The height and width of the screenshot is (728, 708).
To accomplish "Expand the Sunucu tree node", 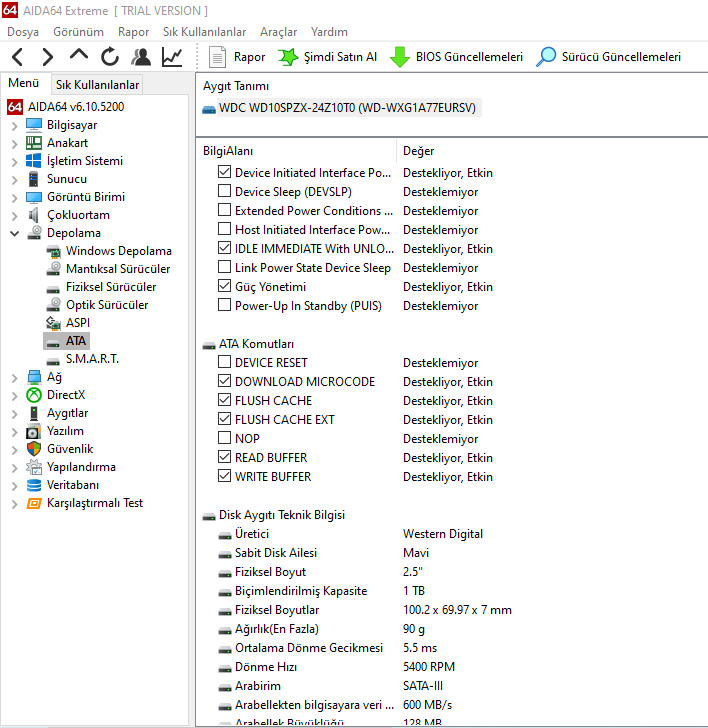I will 14,180.
